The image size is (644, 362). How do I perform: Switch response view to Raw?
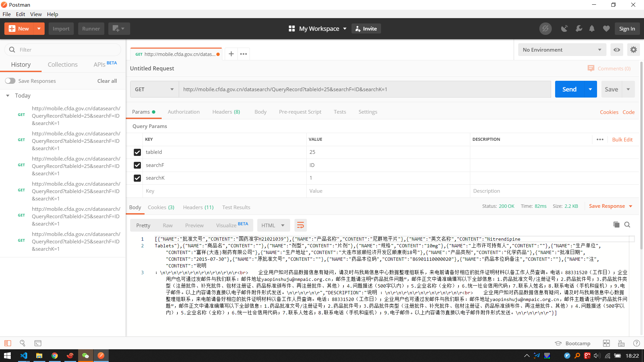(168, 225)
